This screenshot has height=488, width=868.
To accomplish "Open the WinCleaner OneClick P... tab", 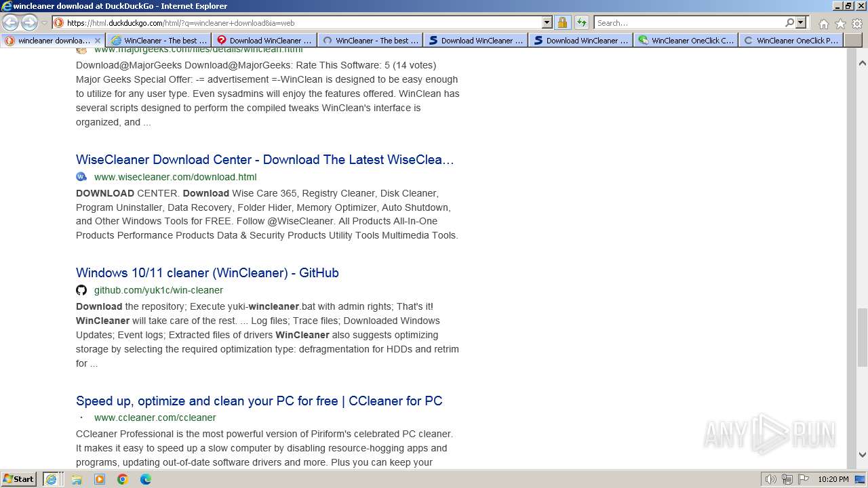I will click(791, 41).
